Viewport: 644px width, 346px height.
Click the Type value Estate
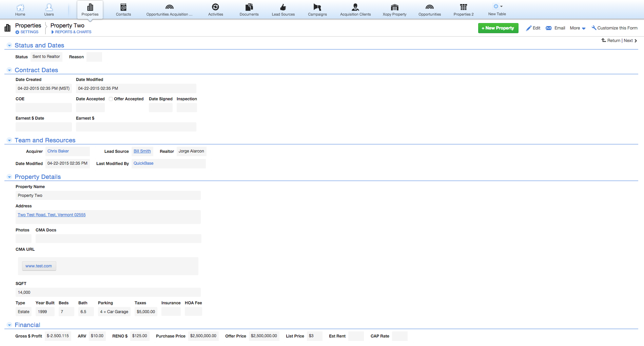(23, 312)
